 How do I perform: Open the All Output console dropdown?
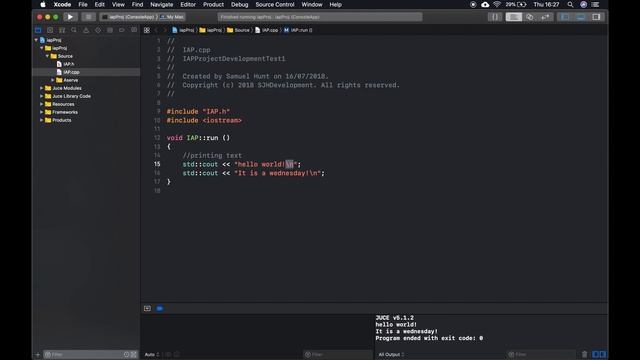(x=391, y=354)
